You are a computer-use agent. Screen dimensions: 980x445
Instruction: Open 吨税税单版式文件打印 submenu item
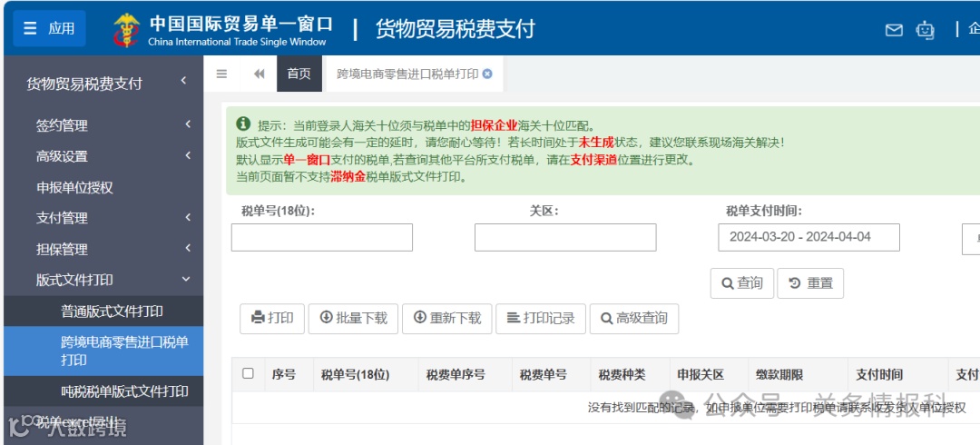tap(103, 391)
